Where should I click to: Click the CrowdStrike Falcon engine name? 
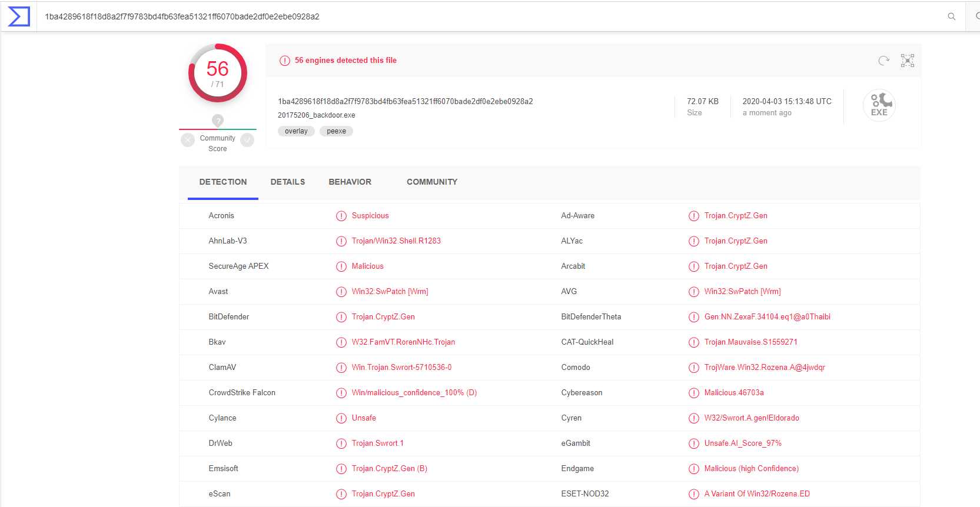(x=242, y=392)
